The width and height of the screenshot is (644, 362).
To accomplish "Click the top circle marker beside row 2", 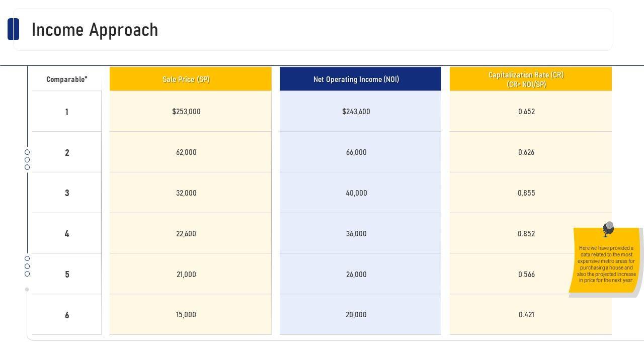I will point(27,152).
